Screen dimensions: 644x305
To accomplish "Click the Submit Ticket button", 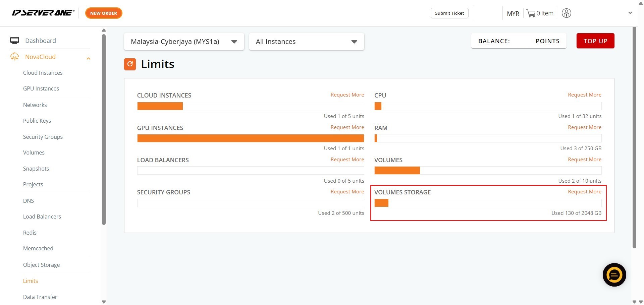I will (449, 13).
